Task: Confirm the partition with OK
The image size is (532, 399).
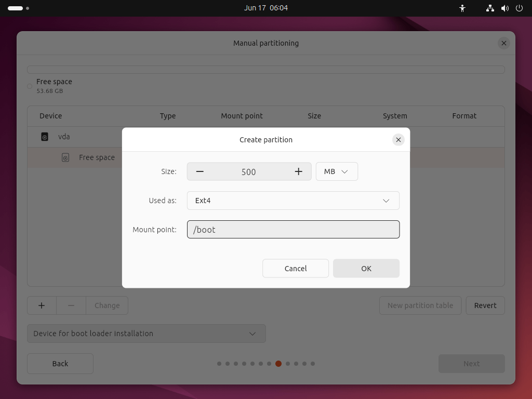Action: (x=366, y=269)
